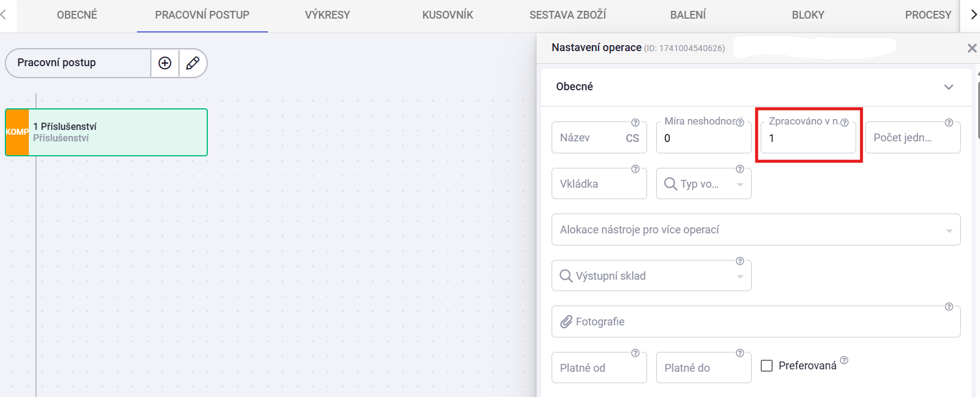Show help icon for Platné do field

click(x=740, y=353)
